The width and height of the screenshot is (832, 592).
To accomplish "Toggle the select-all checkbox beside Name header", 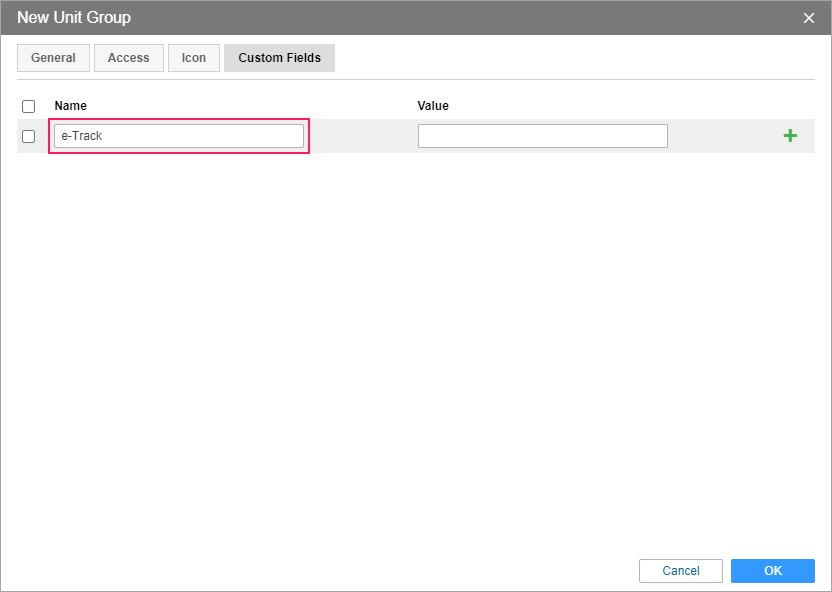I will (x=29, y=106).
